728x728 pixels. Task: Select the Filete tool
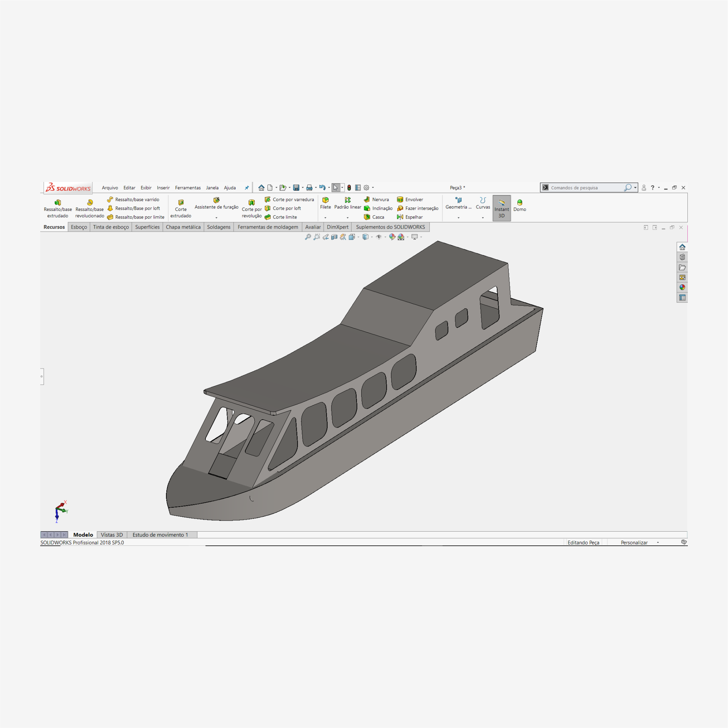(325, 204)
